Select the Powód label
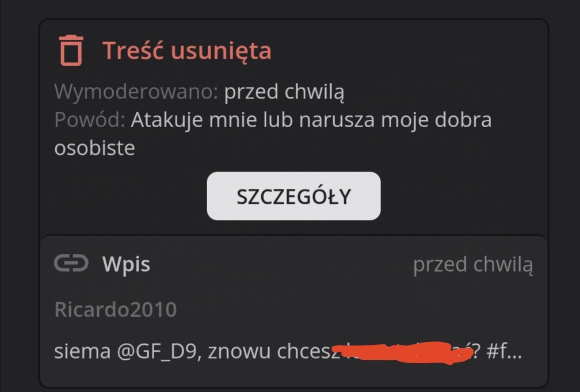Image resolution: width=580 pixels, height=392 pixels. coord(90,120)
